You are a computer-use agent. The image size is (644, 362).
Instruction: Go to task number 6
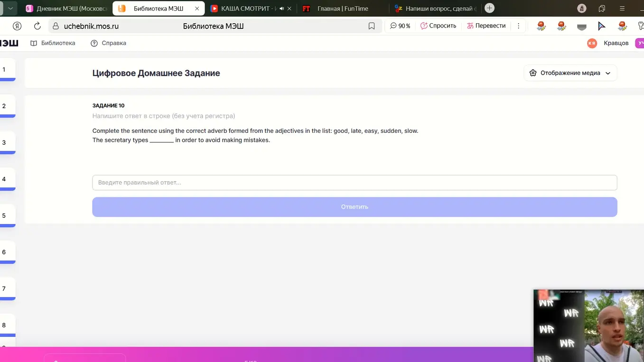7,252
